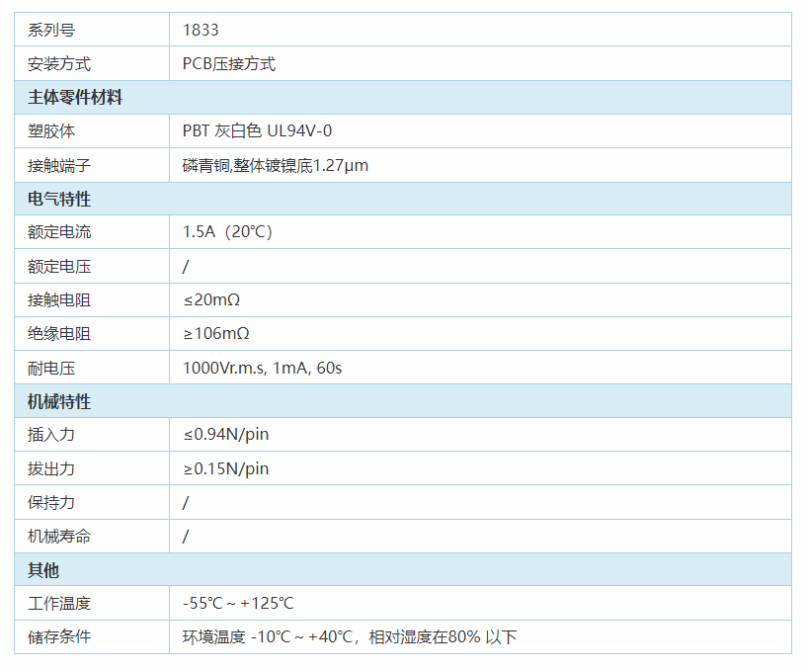Click the slash value in the 额定电压 row
This screenshot has width=807, height=672.
coord(186,266)
